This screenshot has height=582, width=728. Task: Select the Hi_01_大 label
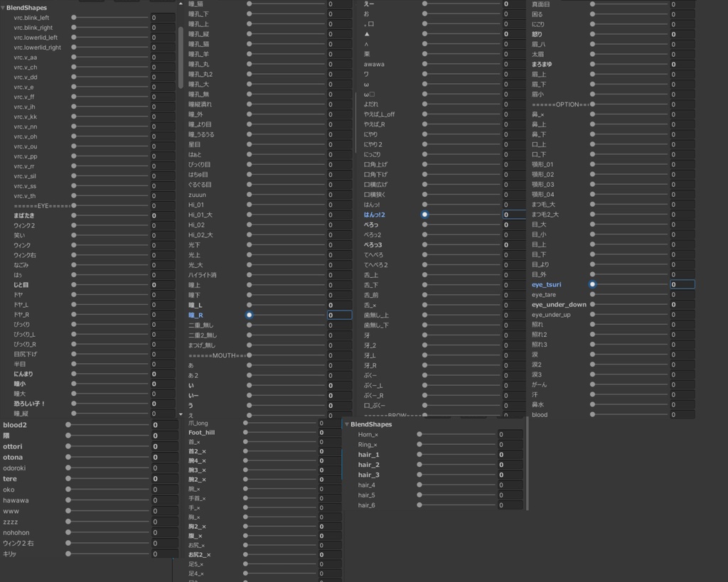point(200,215)
